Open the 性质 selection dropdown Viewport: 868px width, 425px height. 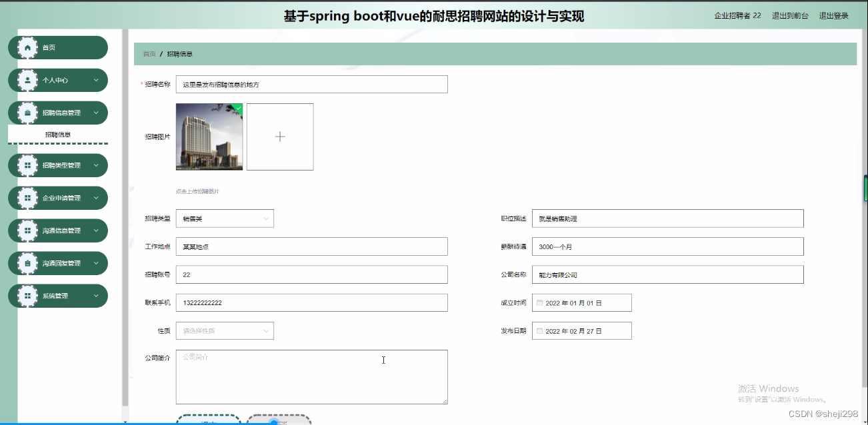(225, 330)
